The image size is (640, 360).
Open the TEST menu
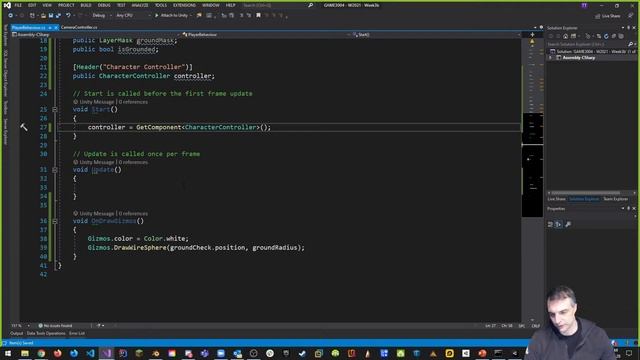pos(121,5)
